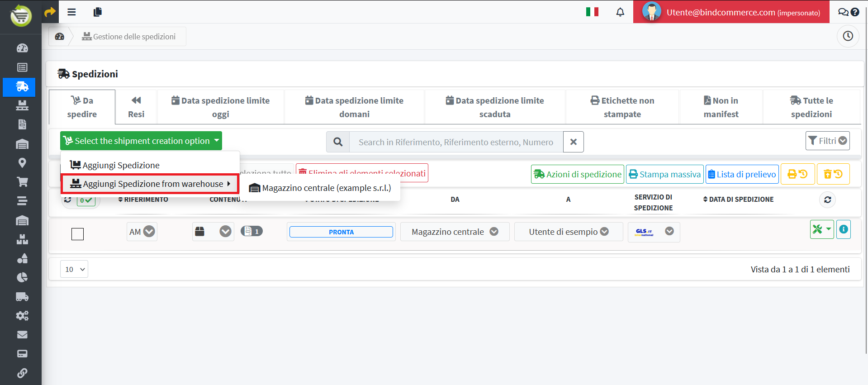The width and height of the screenshot is (868, 385).
Task: Open the email envelope icon in sidebar
Action: (22, 335)
